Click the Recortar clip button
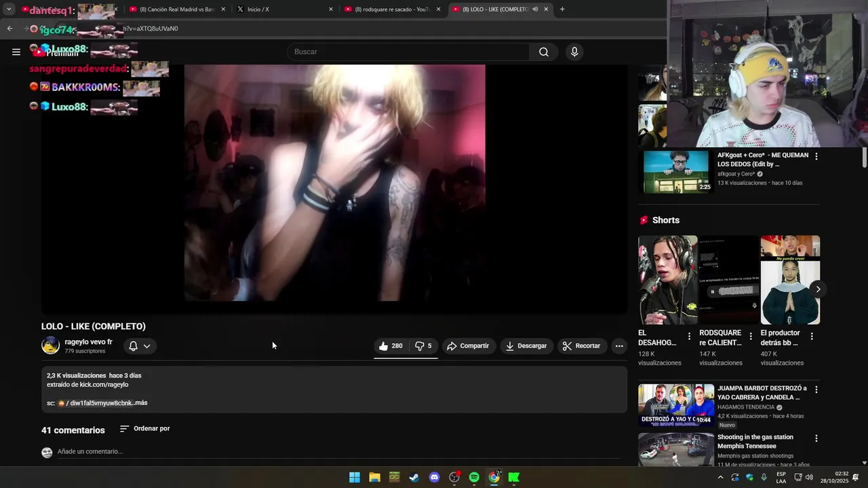The width and height of the screenshot is (868, 488). coord(582,346)
